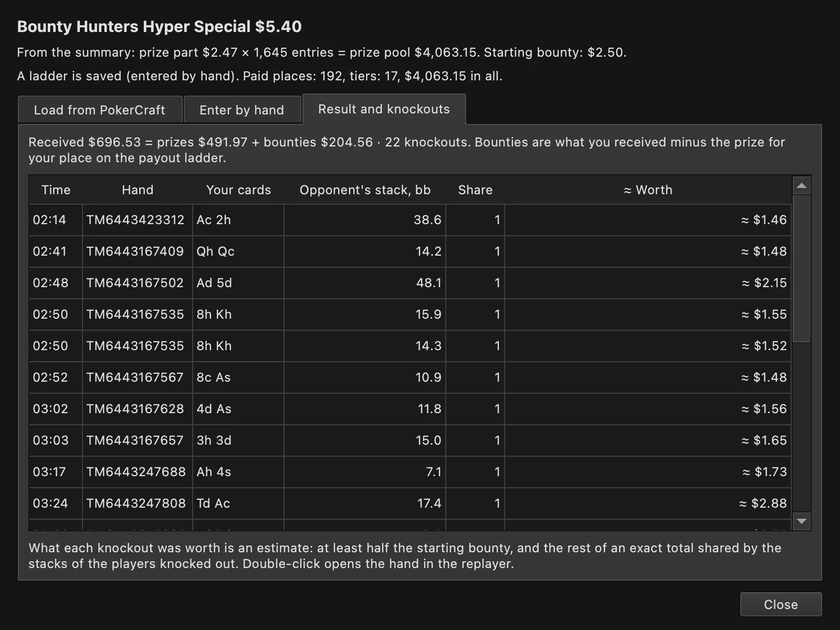
Task: Select hand TM6443167567 cell
Action: click(138, 377)
